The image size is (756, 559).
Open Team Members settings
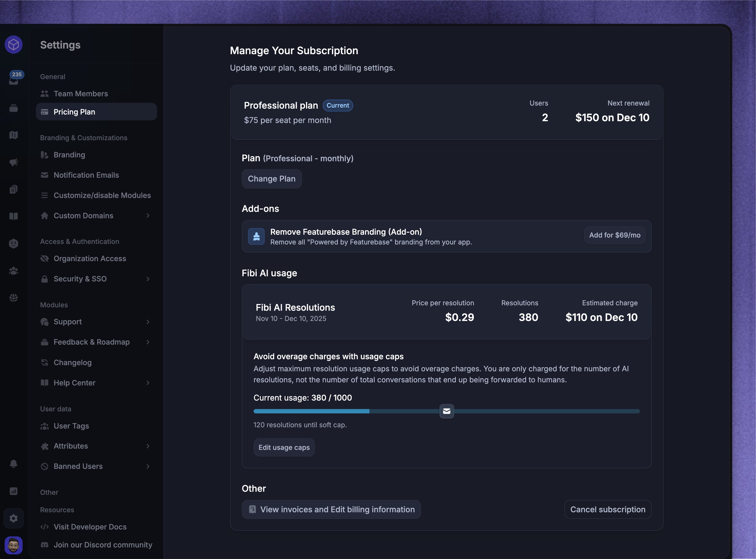point(96,94)
